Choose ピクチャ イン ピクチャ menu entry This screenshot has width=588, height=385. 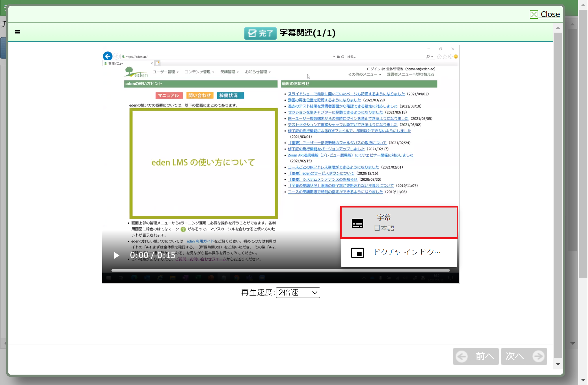pos(407,252)
